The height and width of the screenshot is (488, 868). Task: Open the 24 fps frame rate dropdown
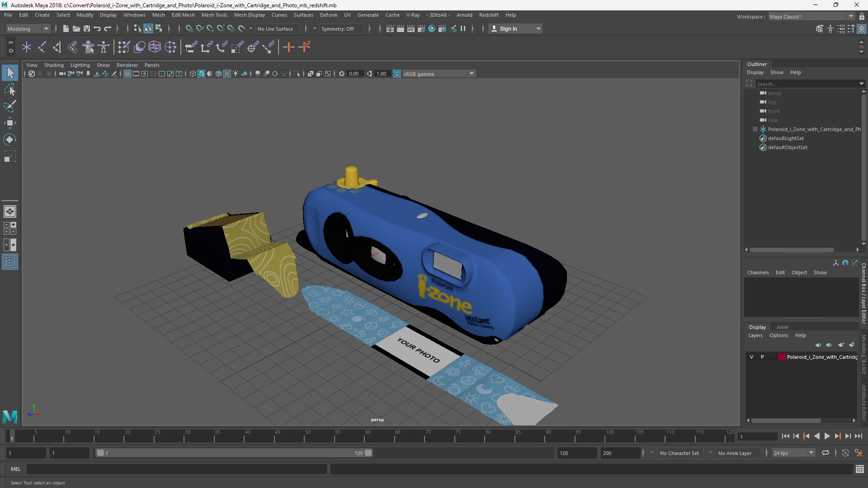click(793, 453)
